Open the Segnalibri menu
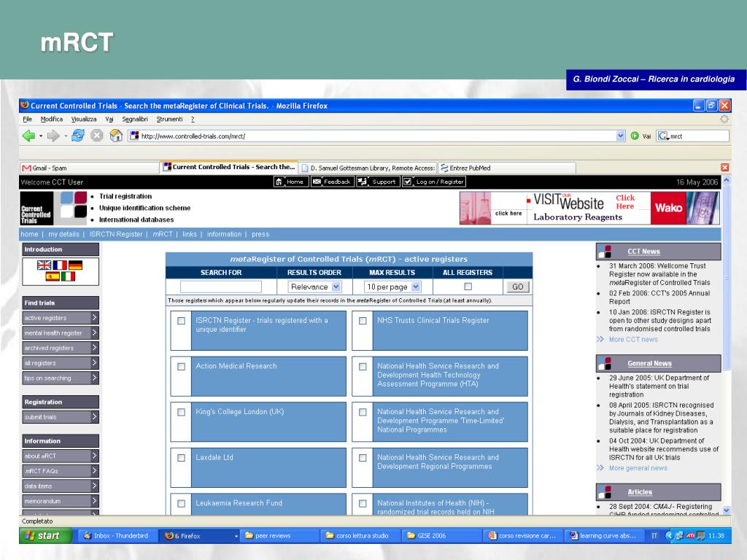The width and height of the screenshot is (747, 560). point(135,119)
